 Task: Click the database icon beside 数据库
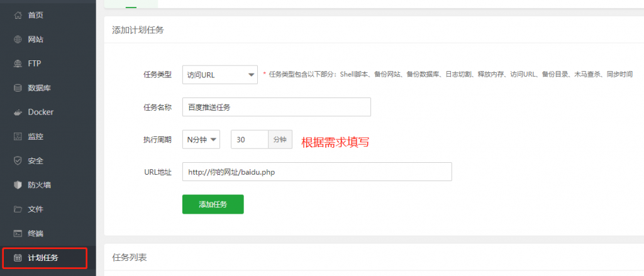[18, 88]
